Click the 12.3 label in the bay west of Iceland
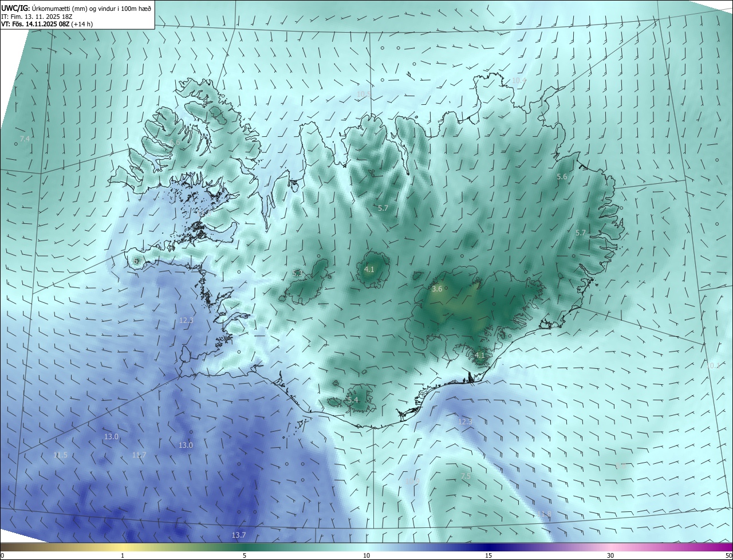 tap(186, 321)
